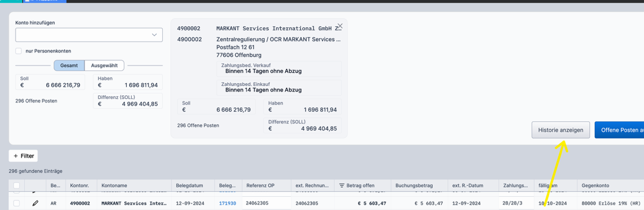Select the 'Zahlungsbed. Verkauf' payment terms box
The image size is (644, 210).
[279, 68]
